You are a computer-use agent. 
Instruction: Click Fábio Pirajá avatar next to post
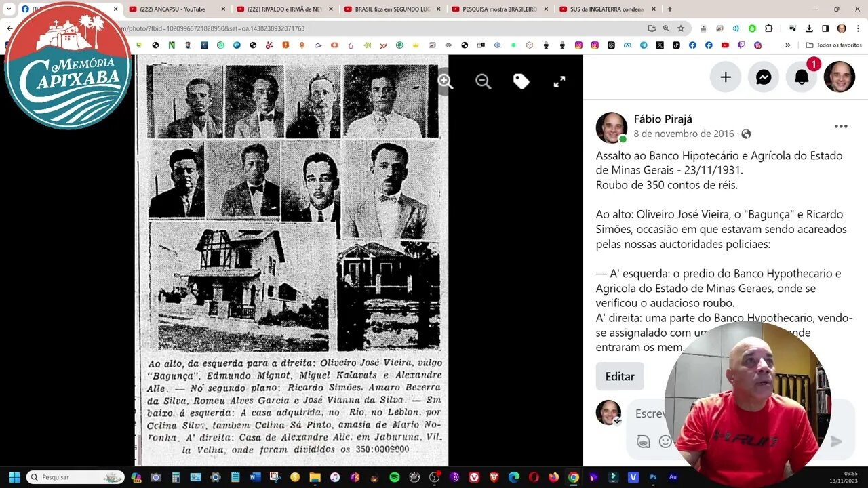click(x=612, y=127)
